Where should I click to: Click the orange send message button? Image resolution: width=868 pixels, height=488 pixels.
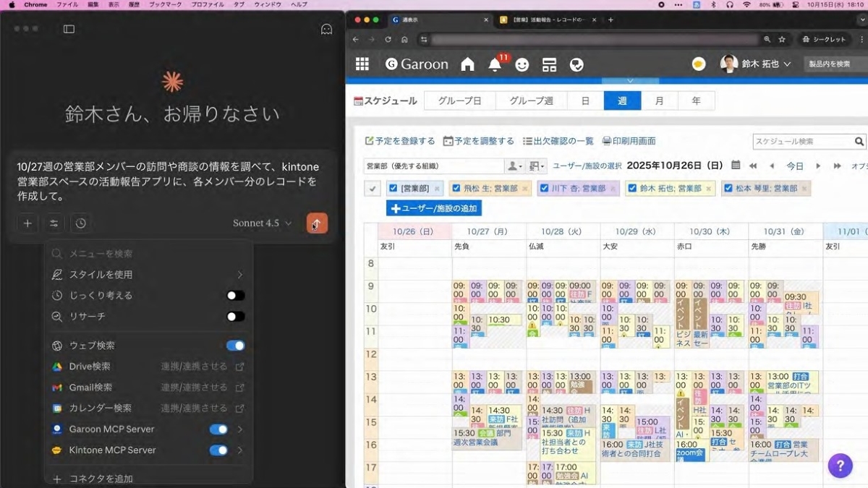(x=317, y=223)
